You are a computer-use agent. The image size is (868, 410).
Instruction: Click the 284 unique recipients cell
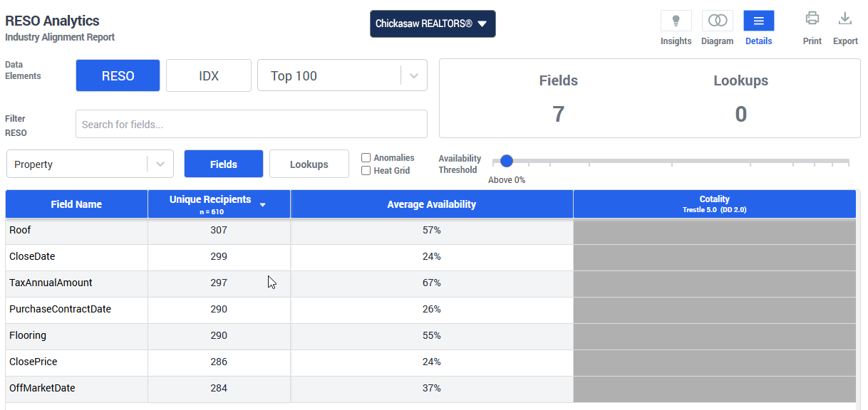point(219,388)
